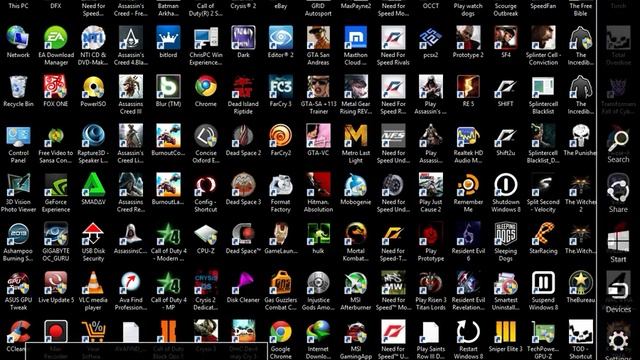Screen dimensions: 640x360
Task: Open Resident Evil 6 icon
Action: point(469,233)
